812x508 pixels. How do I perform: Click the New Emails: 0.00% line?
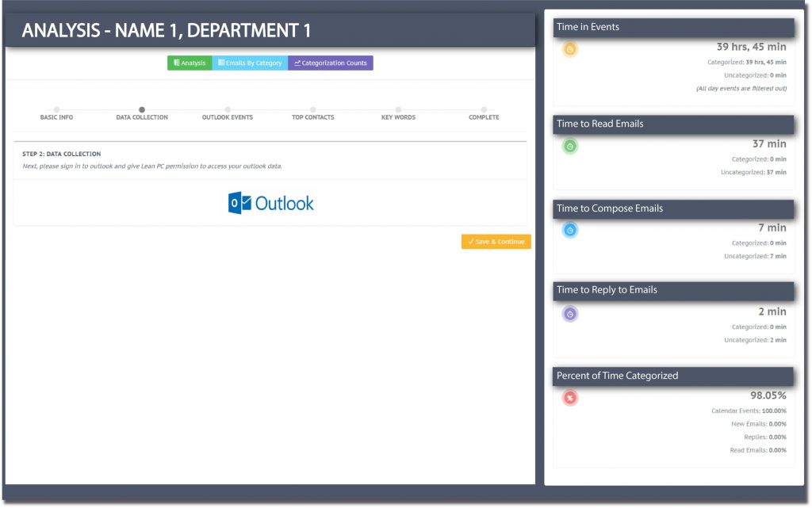759,424
